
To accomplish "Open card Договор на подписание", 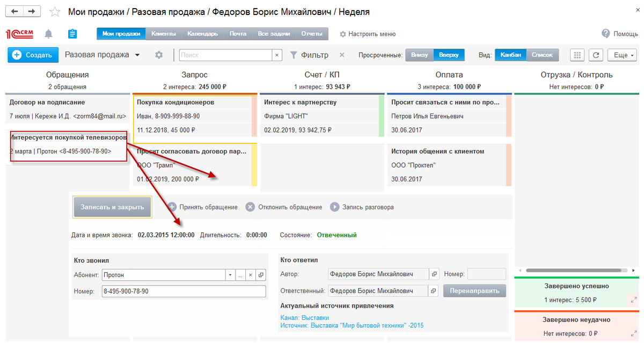I will (x=68, y=109).
